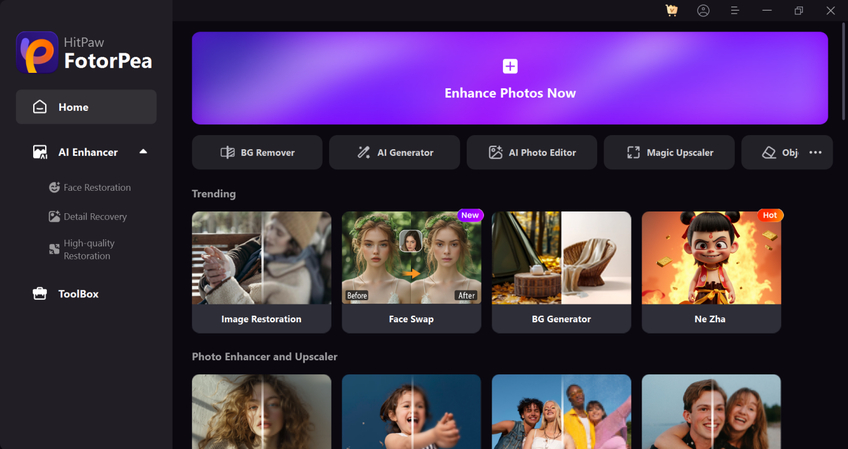Click the HitPaw FotorPea logo icon
The image size is (848, 449).
(x=37, y=52)
